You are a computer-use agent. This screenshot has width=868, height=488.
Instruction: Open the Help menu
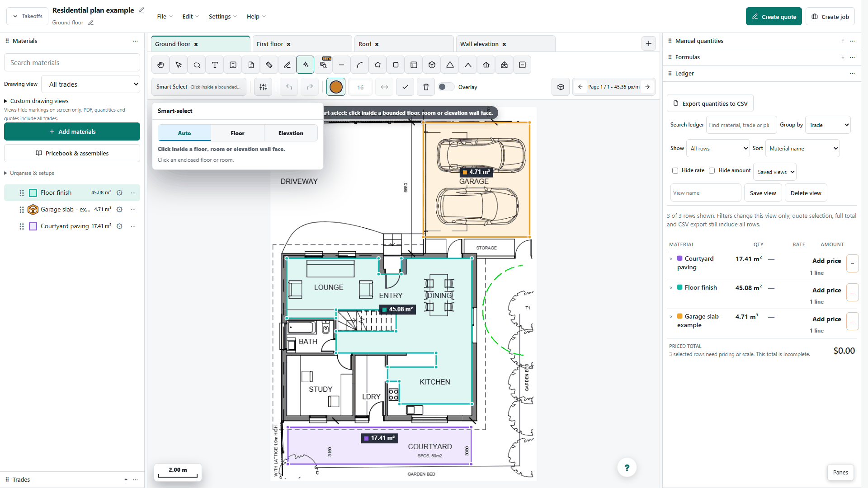[x=256, y=17]
